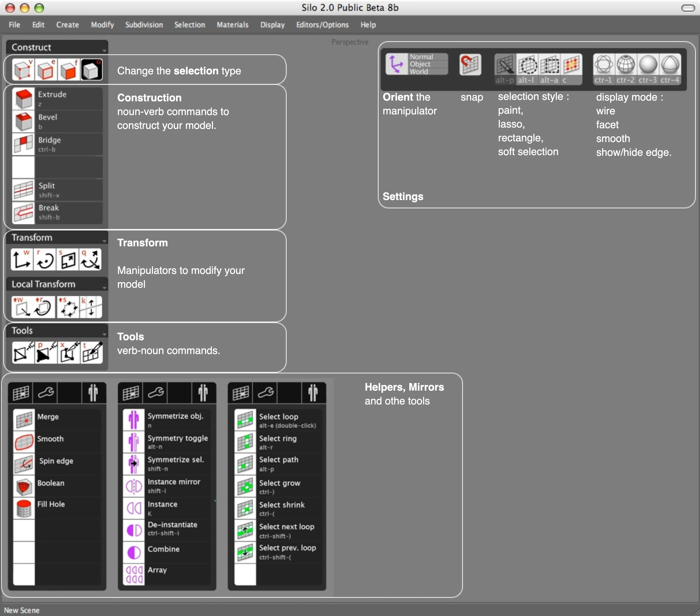Switch to vertex selection type
Viewport: 700px width, 616px height.
23,70
